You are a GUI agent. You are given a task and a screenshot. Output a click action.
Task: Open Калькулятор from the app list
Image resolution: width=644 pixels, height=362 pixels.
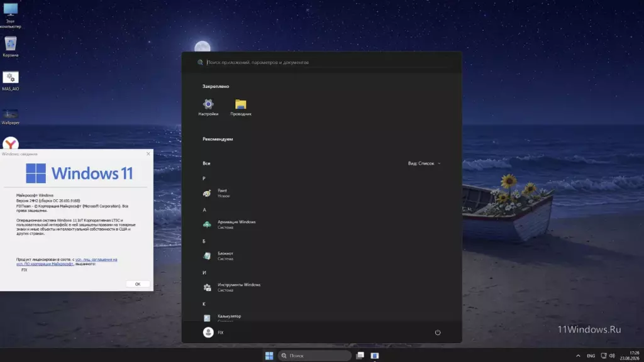click(320, 317)
